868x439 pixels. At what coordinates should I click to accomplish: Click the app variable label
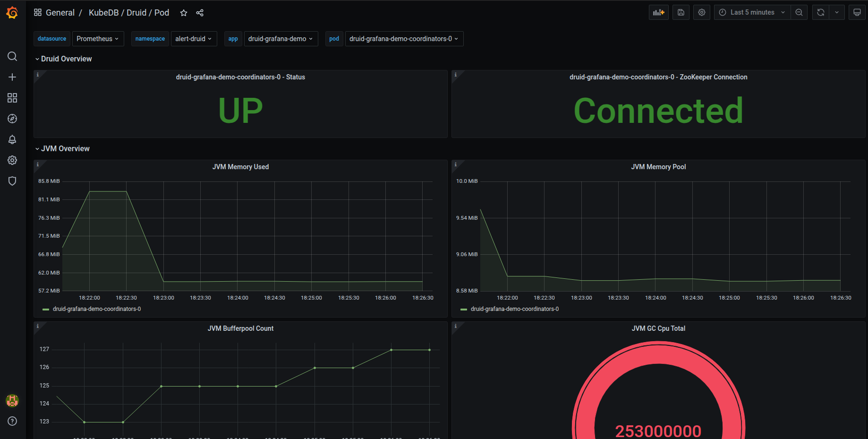pyautogui.click(x=233, y=39)
